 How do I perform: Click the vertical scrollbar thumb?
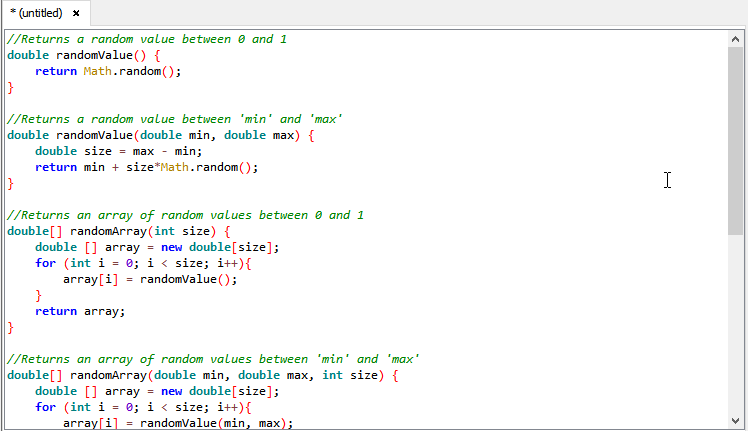pos(736,140)
